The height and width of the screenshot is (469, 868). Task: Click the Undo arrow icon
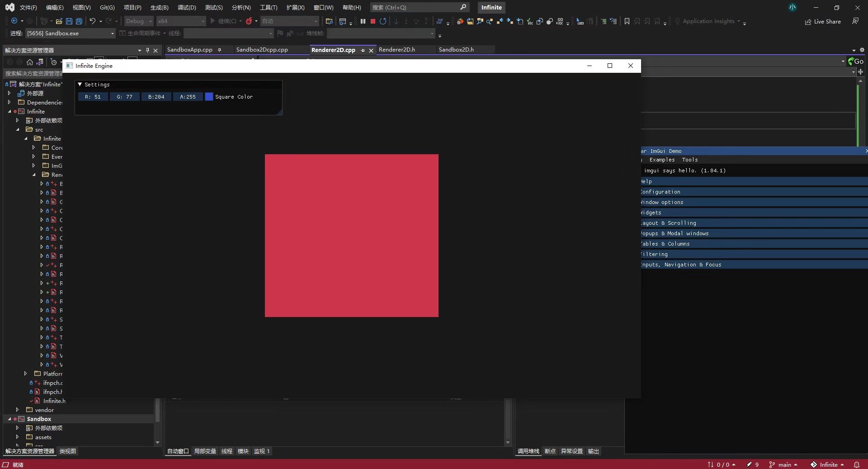(x=92, y=21)
